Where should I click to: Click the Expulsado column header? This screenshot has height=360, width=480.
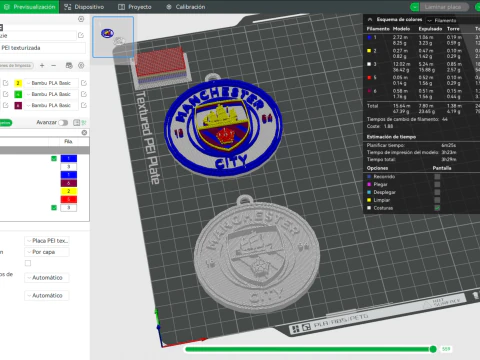click(x=430, y=29)
